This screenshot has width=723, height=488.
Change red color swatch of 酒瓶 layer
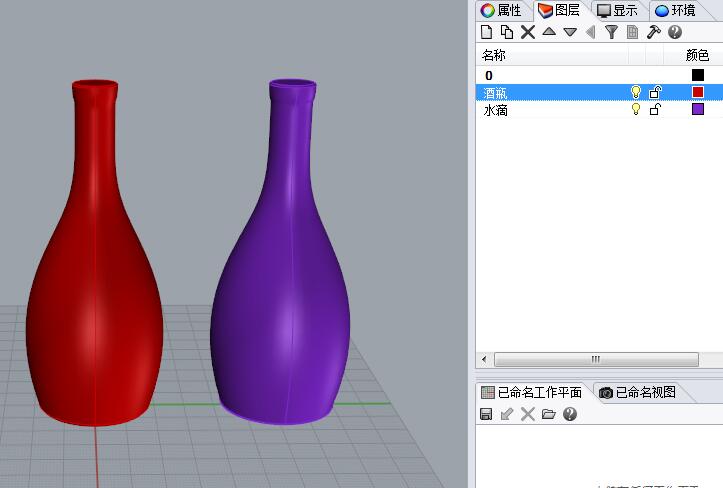[x=698, y=92]
